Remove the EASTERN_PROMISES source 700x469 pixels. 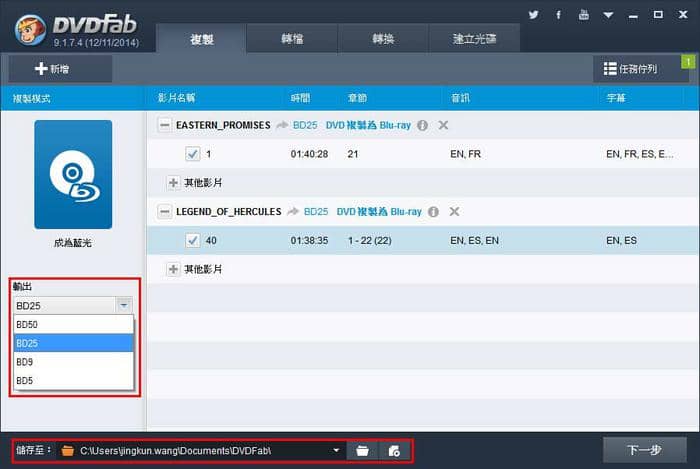click(443, 125)
